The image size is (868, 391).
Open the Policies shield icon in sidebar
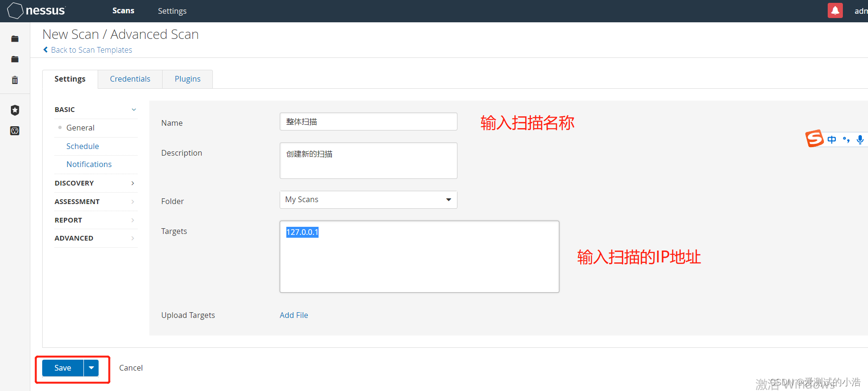[15, 110]
